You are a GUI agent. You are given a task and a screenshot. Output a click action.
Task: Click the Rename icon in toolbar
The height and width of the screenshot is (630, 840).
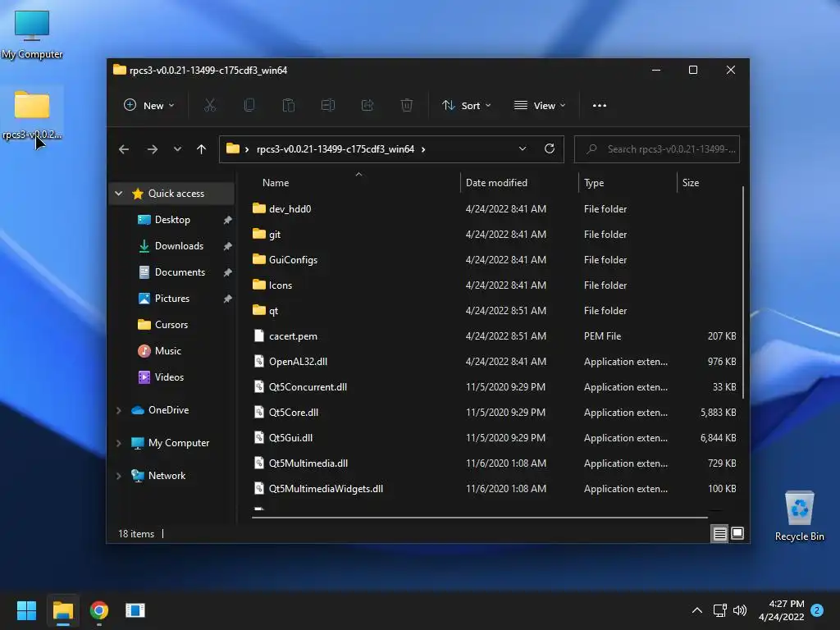(328, 106)
